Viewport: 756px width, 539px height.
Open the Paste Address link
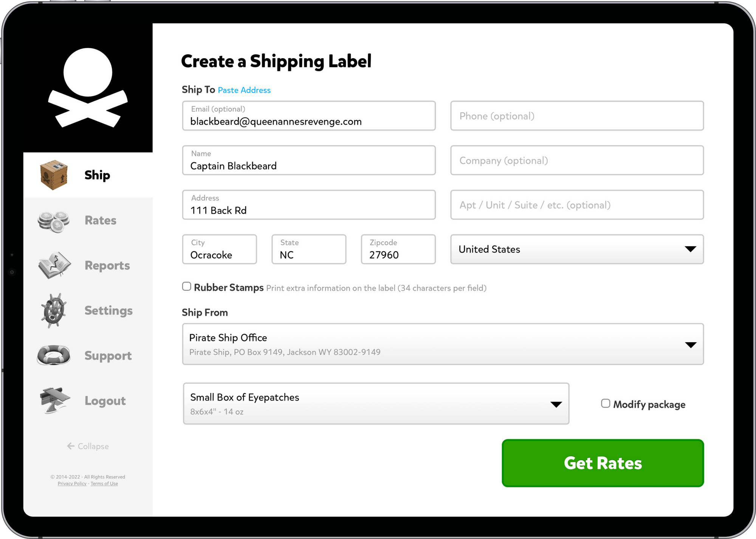tap(244, 90)
